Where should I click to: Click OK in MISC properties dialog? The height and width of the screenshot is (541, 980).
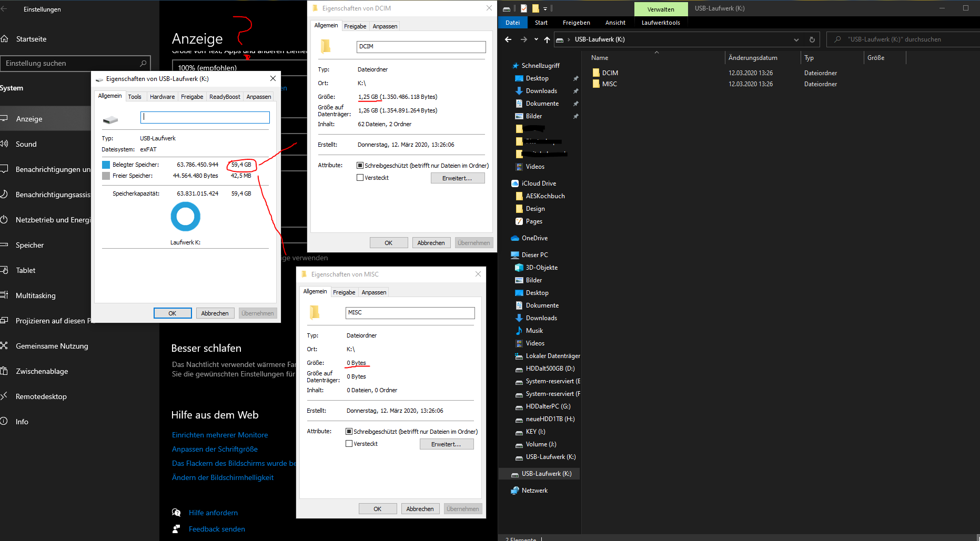pos(378,509)
